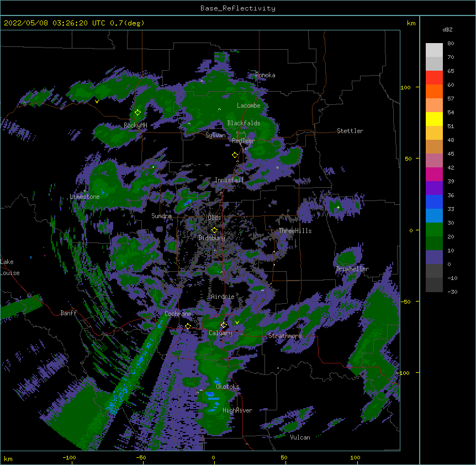Click the 45 dBZ legend value
Screen dimensions: 476x465
click(451, 154)
